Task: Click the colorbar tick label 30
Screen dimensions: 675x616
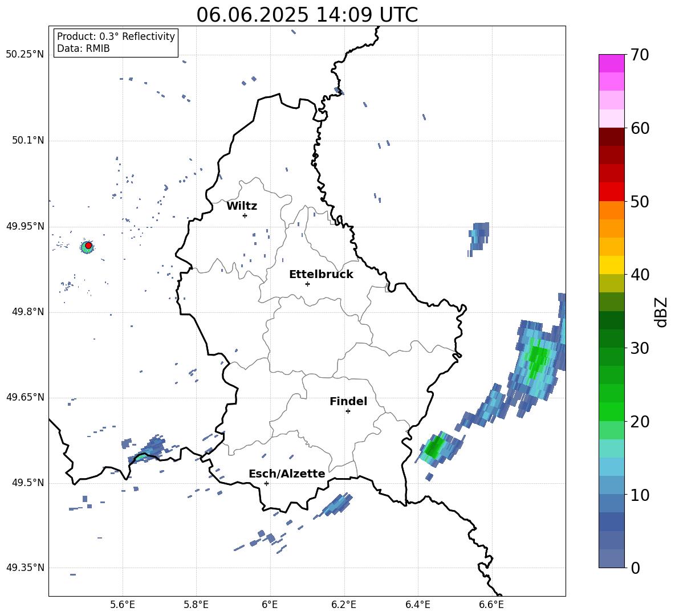Action: [x=640, y=348]
